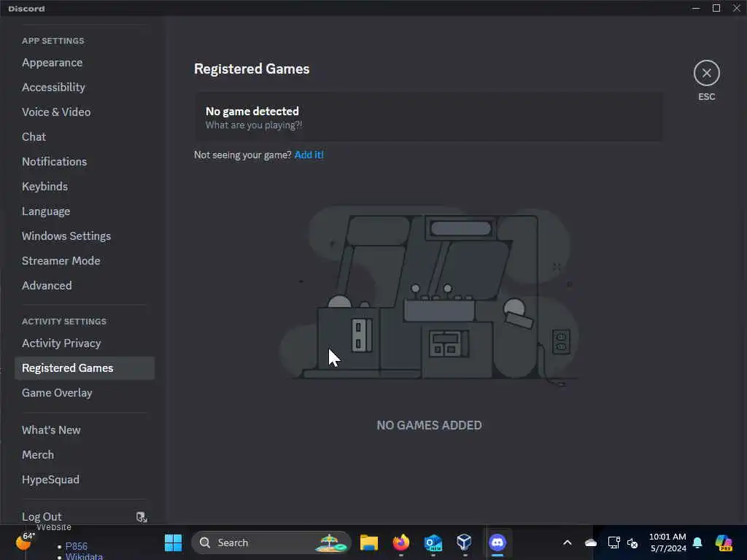This screenshot has height=560, width=747.
Task: Close settings with the ESC circle button
Action: tap(706, 73)
